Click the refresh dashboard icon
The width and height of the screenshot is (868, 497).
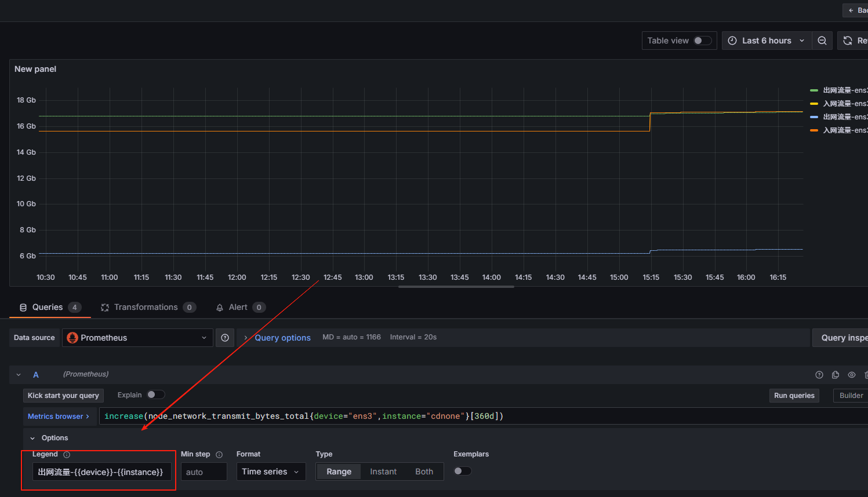pyautogui.click(x=848, y=41)
